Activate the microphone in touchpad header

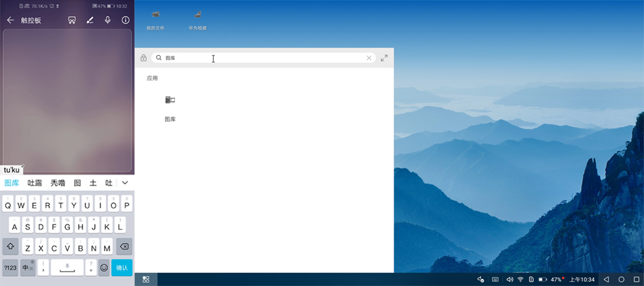coord(108,20)
